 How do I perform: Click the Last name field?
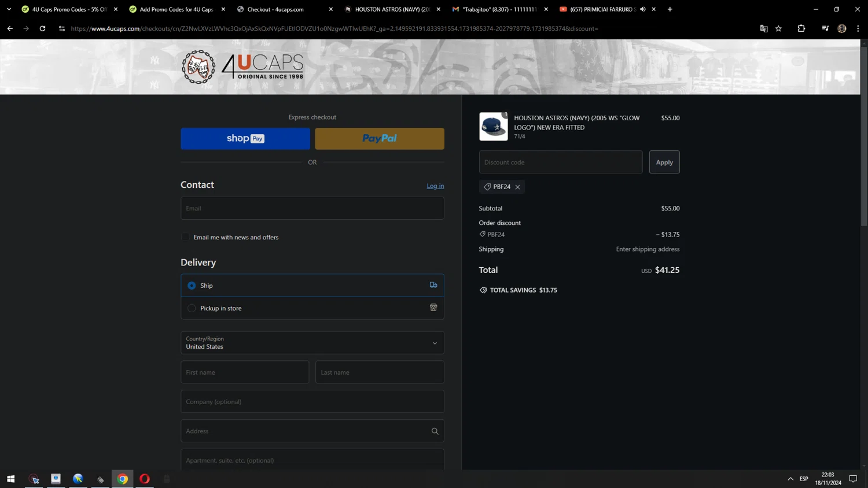(380, 372)
